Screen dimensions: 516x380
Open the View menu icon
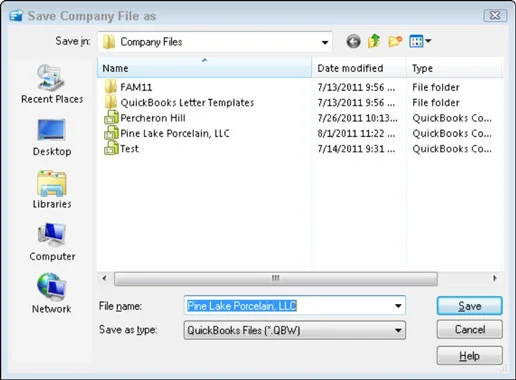click(420, 41)
